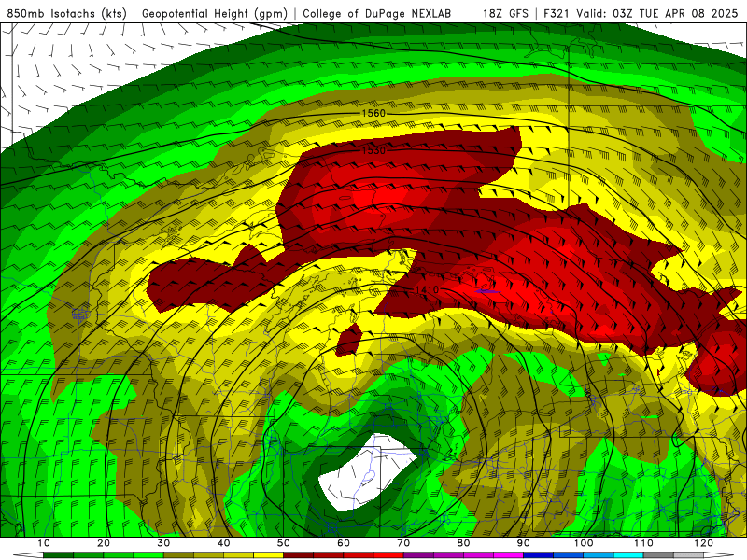
Task: Click the 110 label on the color scale
Action: (643, 543)
